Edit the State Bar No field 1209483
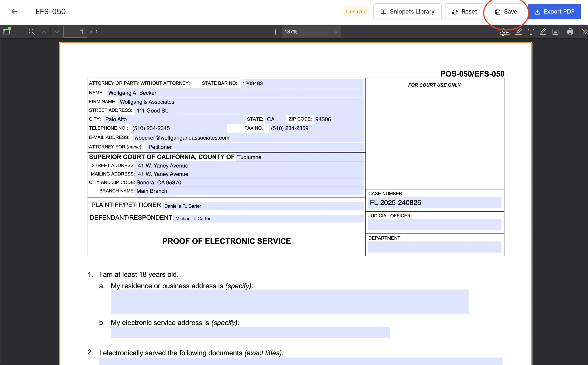This screenshot has width=588, height=365. click(x=302, y=83)
